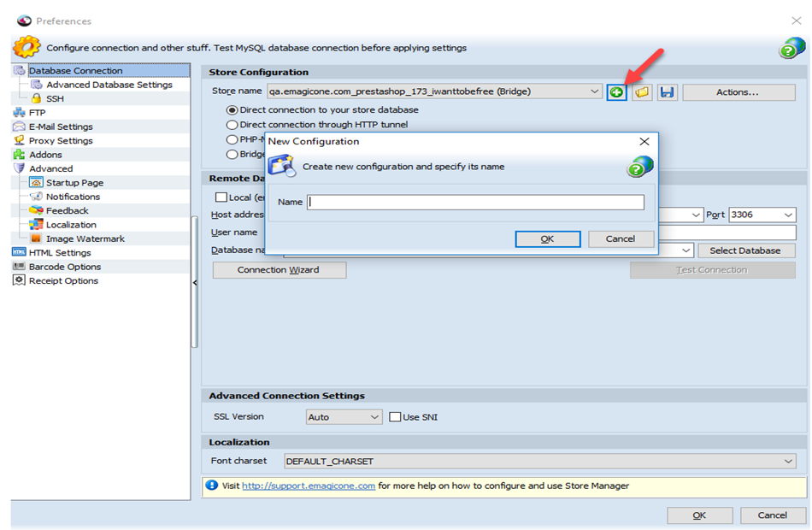
Task: Open the Port dropdown
Action: (x=788, y=215)
